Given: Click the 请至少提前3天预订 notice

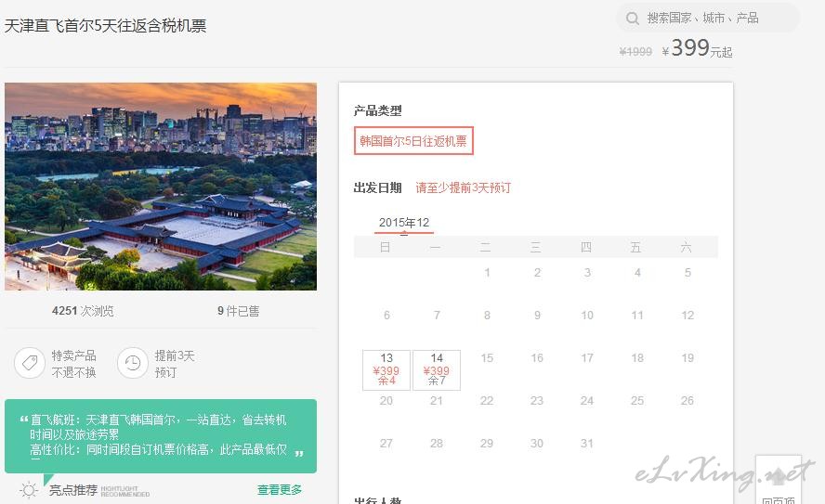Looking at the screenshot, I should [x=463, y=187].
